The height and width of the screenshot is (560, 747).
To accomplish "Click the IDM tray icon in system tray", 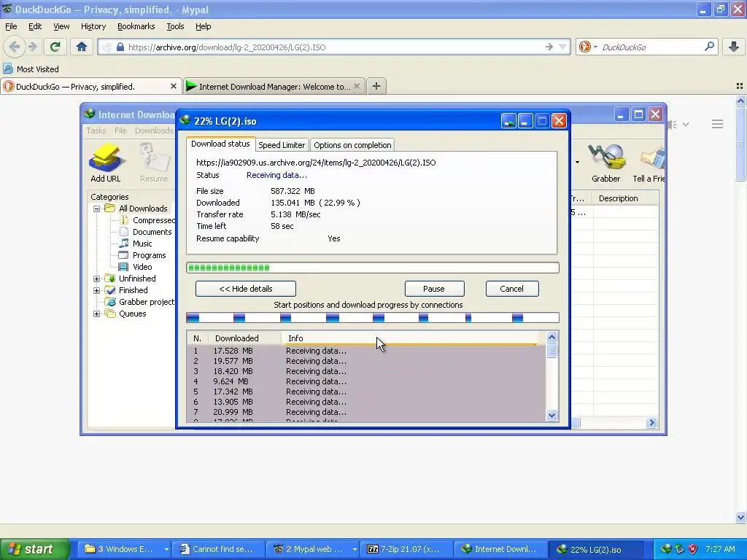I will coord(666,549).
